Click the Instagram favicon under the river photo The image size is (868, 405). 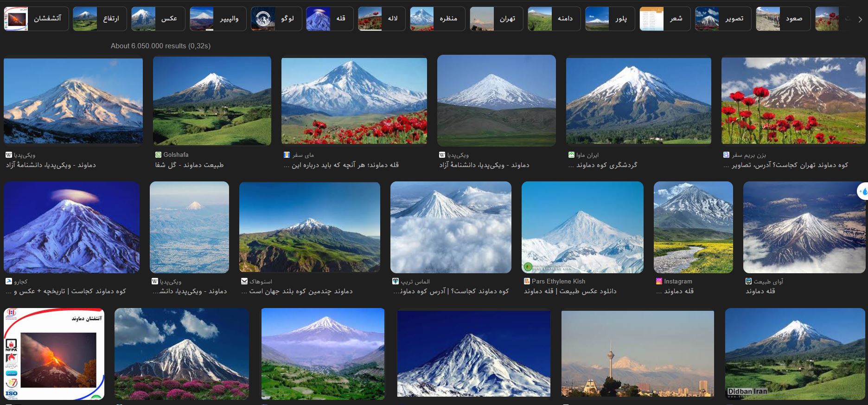point(659,281)
